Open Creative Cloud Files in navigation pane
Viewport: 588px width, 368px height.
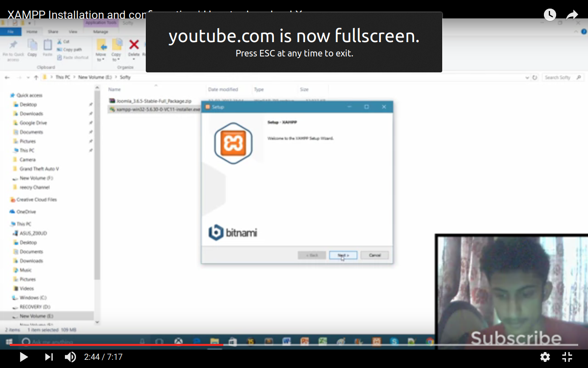click(34, 200)
